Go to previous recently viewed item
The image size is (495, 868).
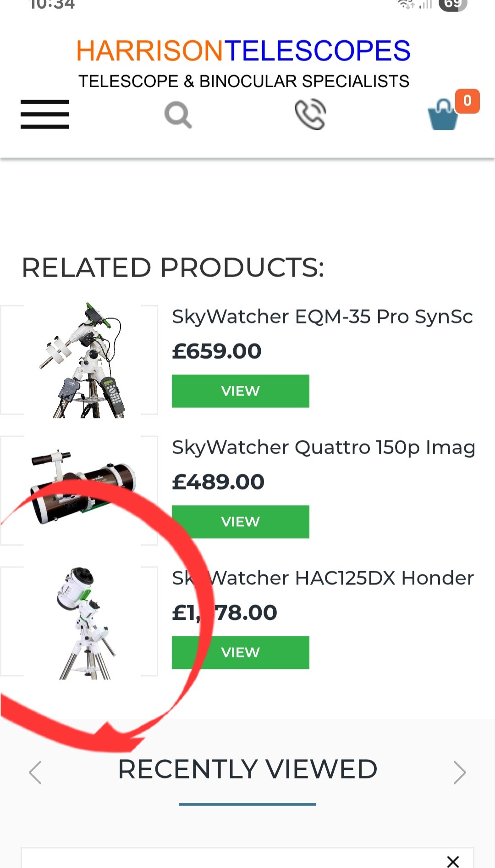pyautogui.click(x=35, y=773)
